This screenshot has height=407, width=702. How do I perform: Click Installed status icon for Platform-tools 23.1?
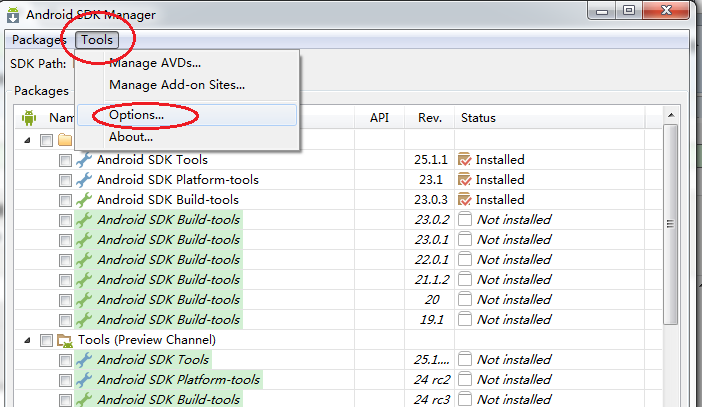465,180
